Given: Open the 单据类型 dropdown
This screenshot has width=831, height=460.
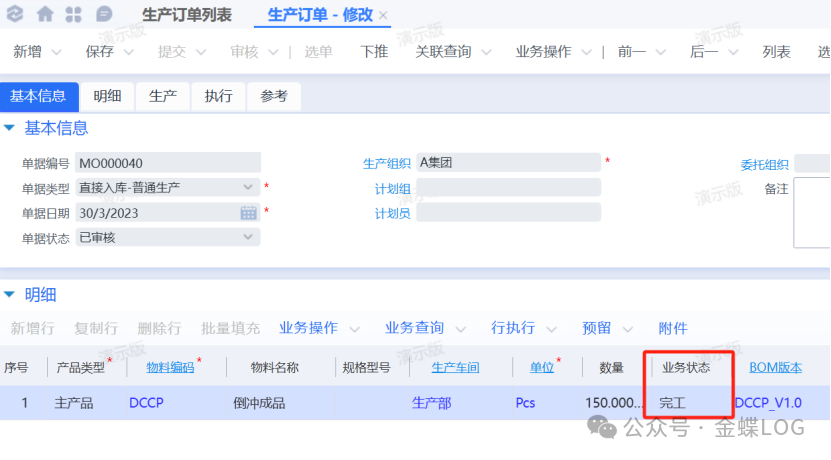Looking at the screenshot, I should 249,187.
